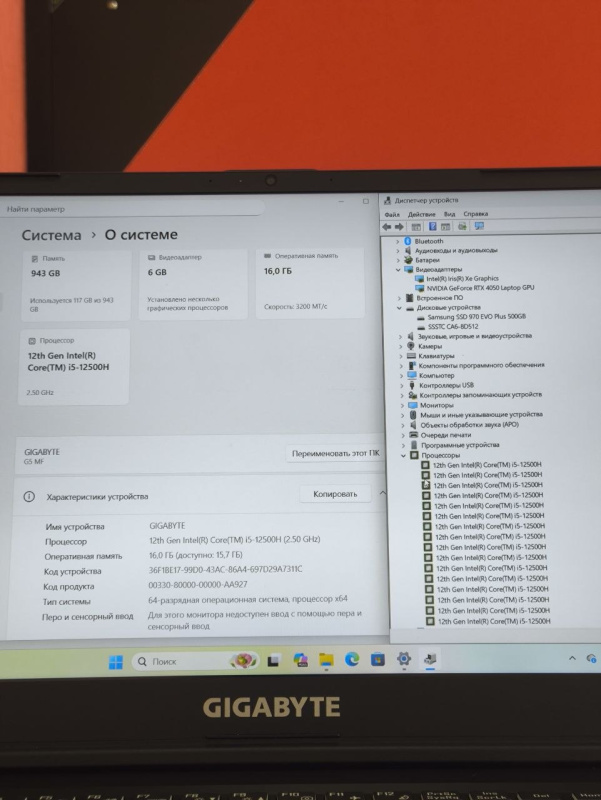Image resolution: width=601 pixels, height=800 pixels.
Task: Go back with Device Manager back arrow
Action: click(x=387, y=227)
